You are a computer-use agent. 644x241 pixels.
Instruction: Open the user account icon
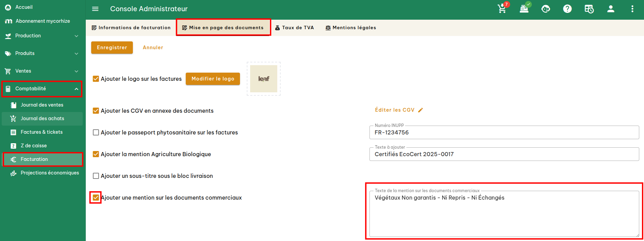click(611, 9)
